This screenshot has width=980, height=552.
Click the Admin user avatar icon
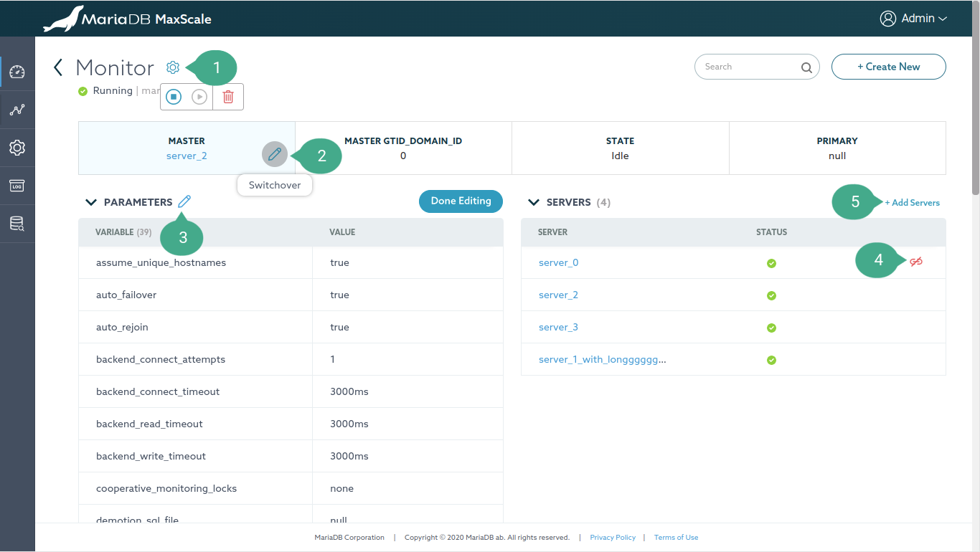click(x=888, y=19)
